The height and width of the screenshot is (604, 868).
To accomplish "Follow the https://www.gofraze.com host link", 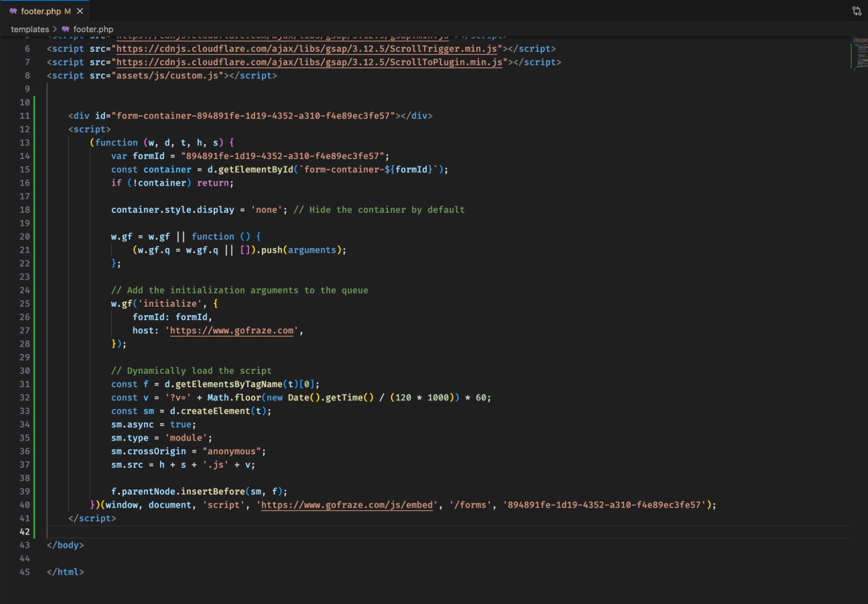I will (231, 331).
